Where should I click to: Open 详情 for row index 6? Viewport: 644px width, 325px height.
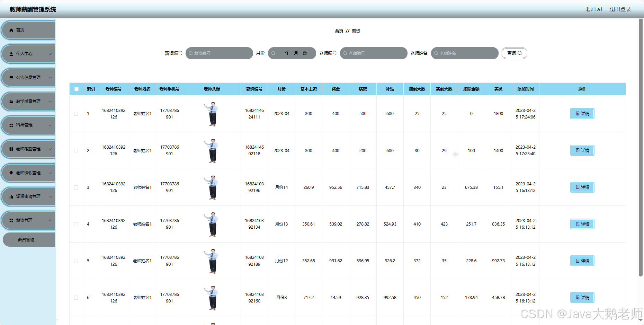582,298
